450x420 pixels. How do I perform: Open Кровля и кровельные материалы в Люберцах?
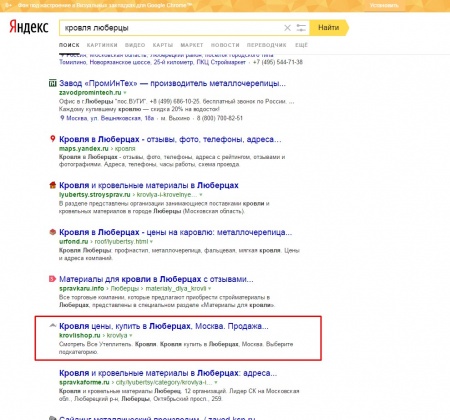click(149, 185)
